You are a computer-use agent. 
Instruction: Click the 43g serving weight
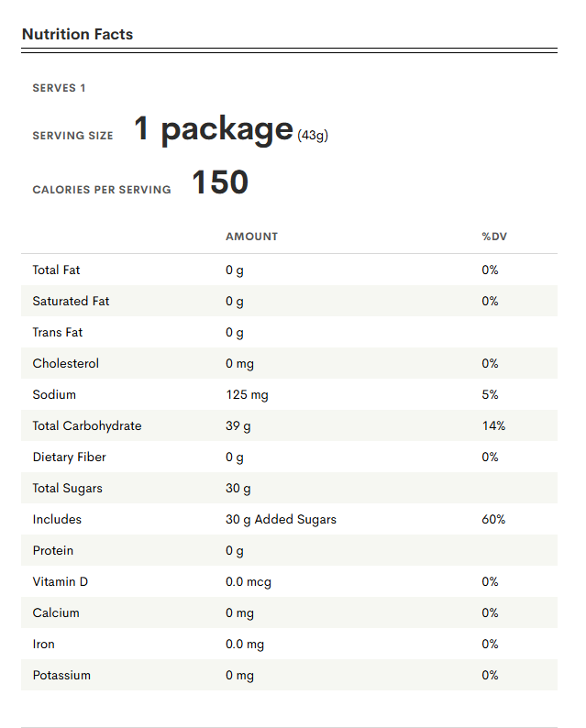[313, 136]
